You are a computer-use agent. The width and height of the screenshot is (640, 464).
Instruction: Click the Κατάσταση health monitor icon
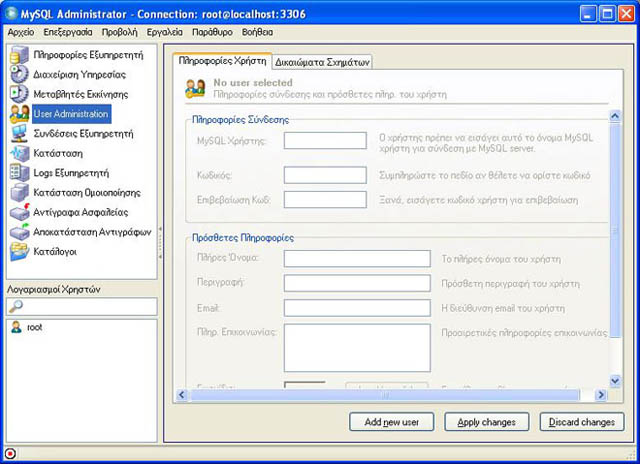pyautogui.click(x=19, y=153)
